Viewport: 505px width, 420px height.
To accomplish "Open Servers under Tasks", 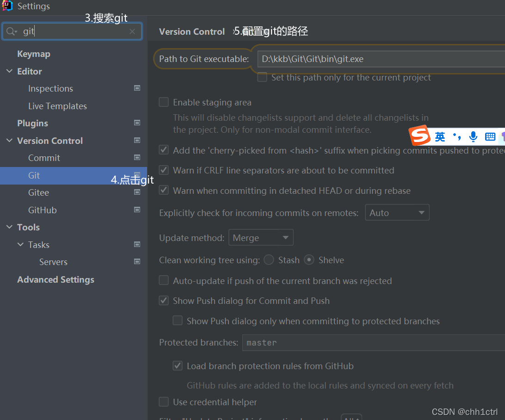I will point(54,262).
